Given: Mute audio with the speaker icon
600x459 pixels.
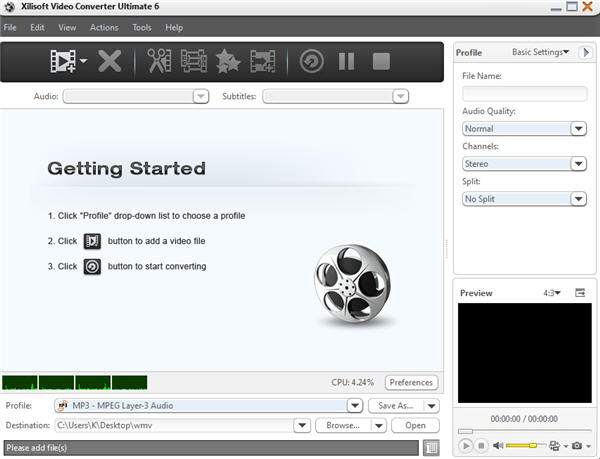Looking at the screenshot, I should point(498,446).
